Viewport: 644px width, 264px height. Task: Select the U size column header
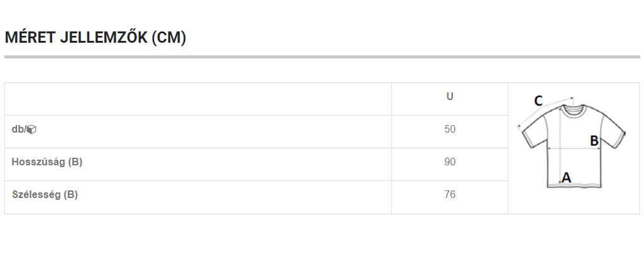[x=450, y=97]
